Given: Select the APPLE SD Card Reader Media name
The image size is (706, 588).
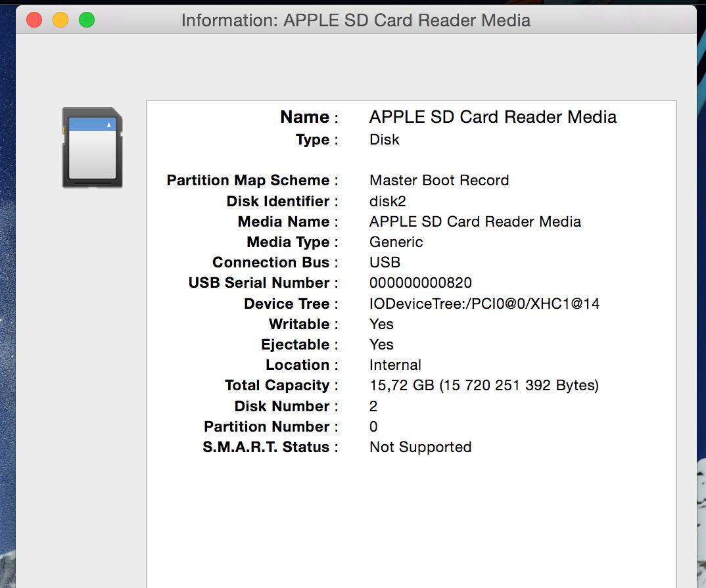Looking at the screenshot, I should tap(493, 116).
